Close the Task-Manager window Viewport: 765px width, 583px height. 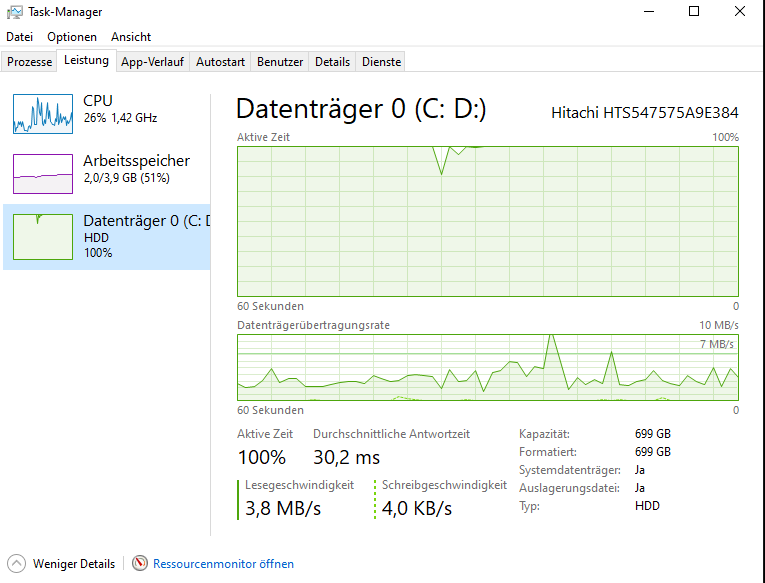pos(740,11)
